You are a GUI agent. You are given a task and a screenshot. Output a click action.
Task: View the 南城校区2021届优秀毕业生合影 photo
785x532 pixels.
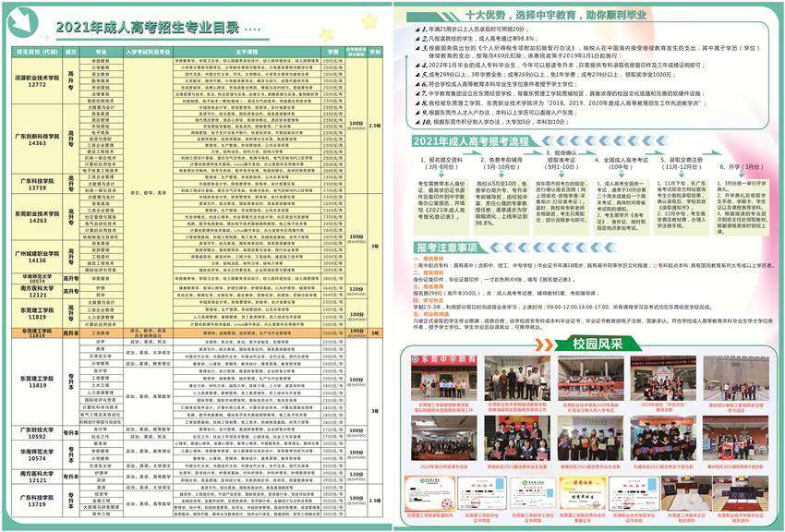[x=590, y=438]
